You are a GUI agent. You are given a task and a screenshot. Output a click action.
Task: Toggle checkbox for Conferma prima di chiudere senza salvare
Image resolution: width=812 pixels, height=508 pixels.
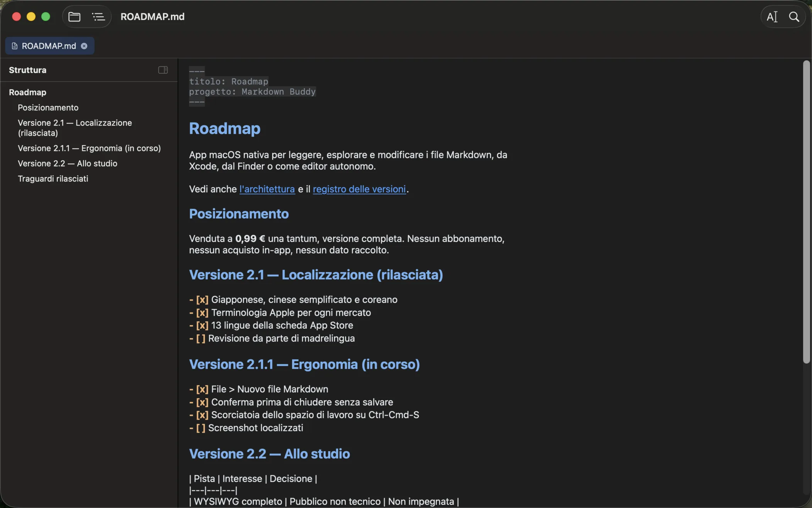202,402
